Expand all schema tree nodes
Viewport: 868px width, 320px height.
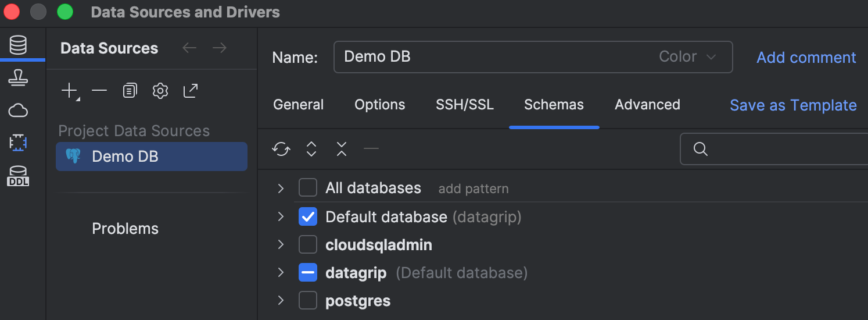(311, 149)
